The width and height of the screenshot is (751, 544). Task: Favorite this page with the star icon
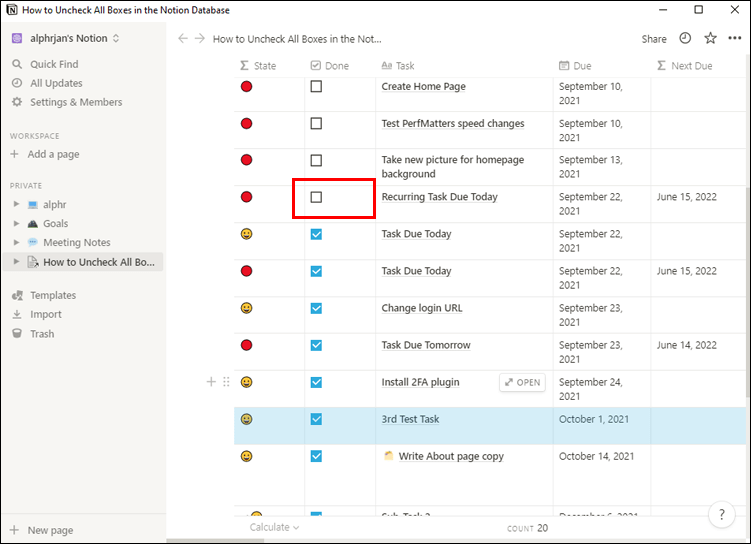[710, 39]
